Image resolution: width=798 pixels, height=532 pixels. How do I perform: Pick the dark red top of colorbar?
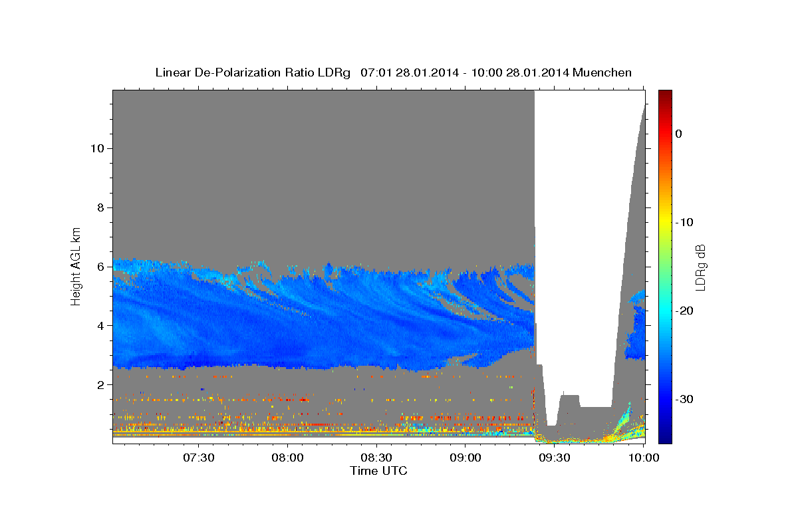pos(665,94)
